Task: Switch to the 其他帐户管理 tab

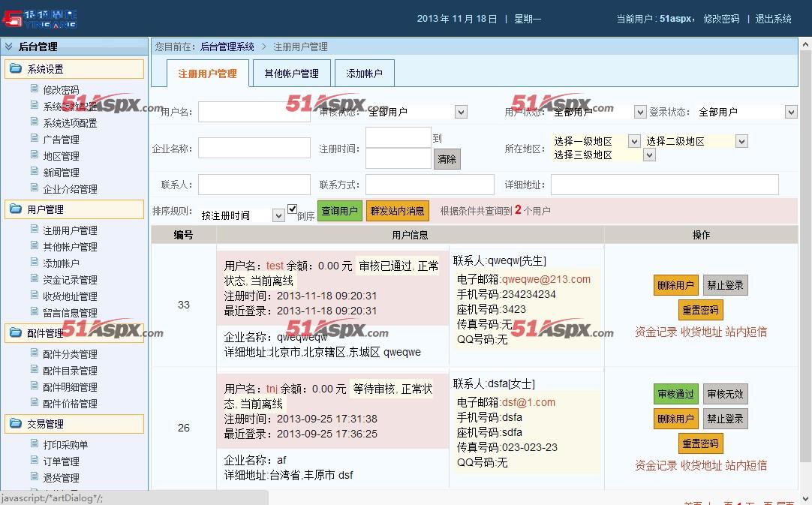Action: (291, 73)
